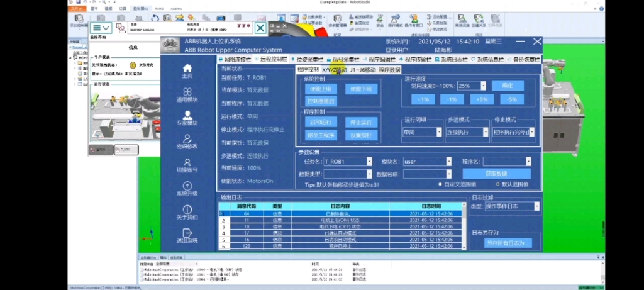Screen dimensions: 644x290
Task: Increase speed with +5% button
Action: pyautogui.click(x=482, y=99)
